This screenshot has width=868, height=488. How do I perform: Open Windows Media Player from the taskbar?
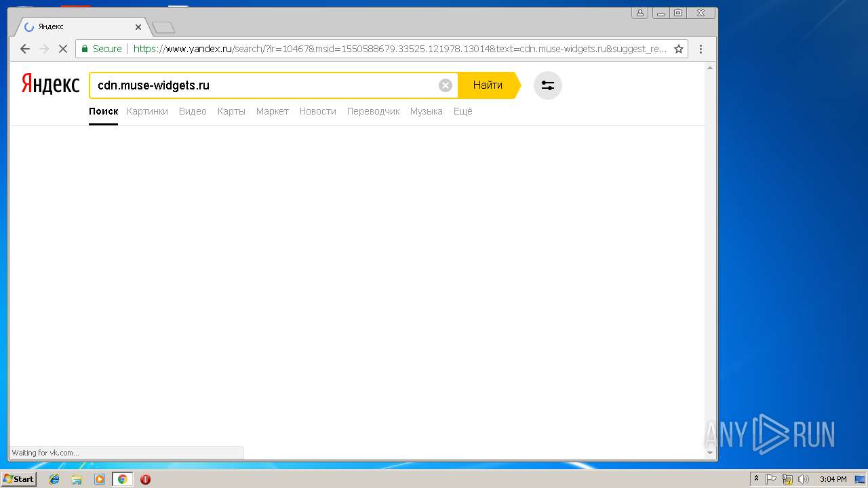tap(100, 479)
